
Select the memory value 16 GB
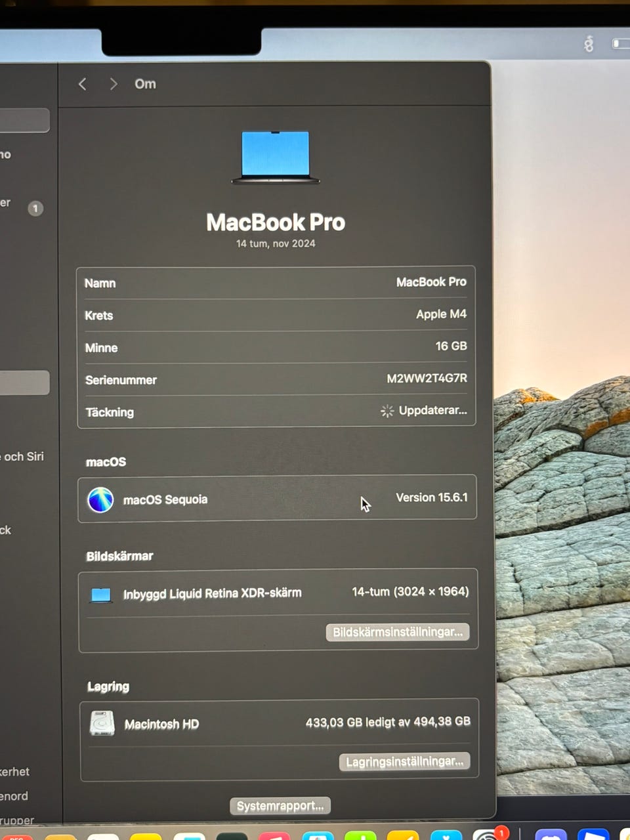click(x=451, y=346)
